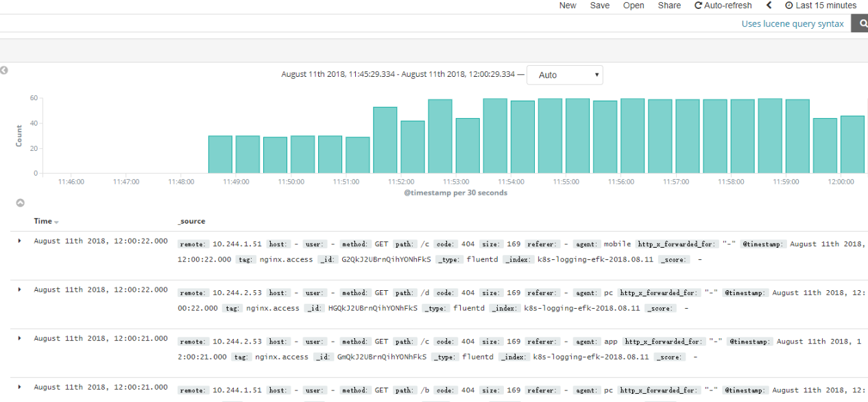The width and height of the screenshot is (868, 402).
Task: Collapse the histogram with the up-arrow circle
Action: pyautogui.click(x=21, y=202)
